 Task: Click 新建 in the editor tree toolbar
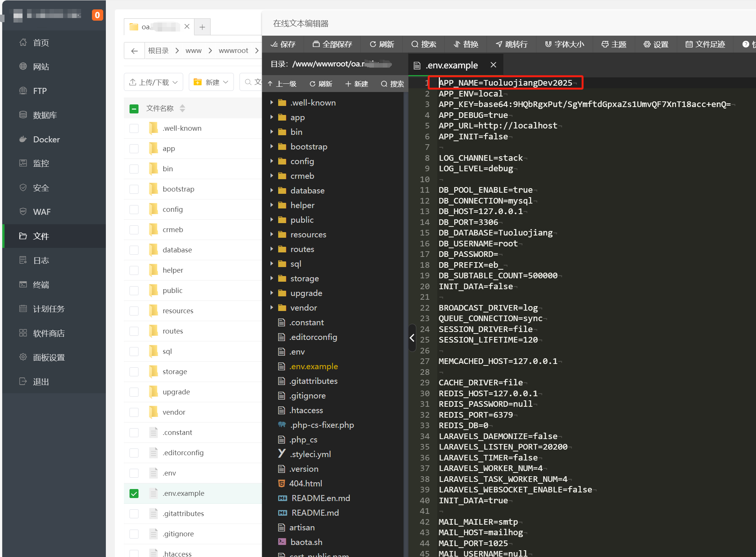tap(357, 84)
